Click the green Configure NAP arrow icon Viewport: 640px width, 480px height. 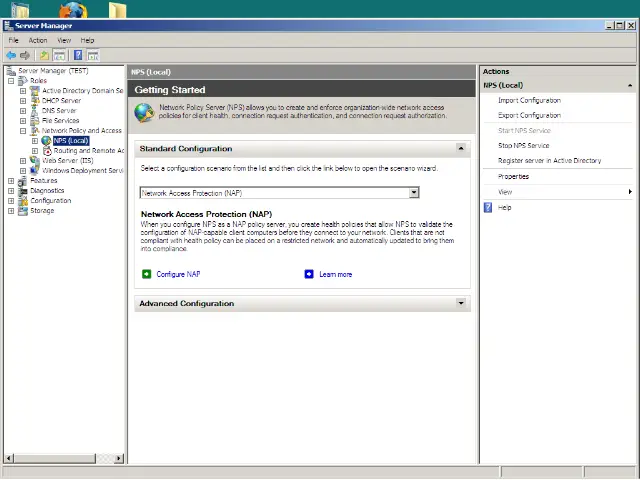147,274
